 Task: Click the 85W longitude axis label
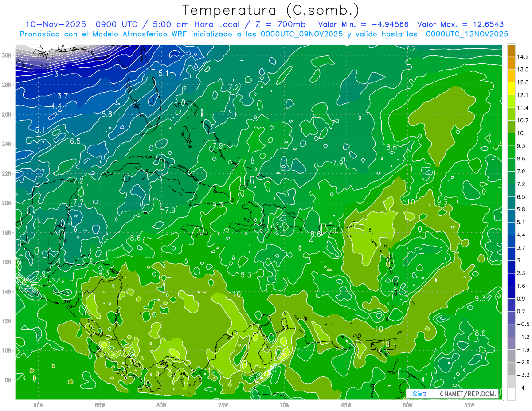(100, 405)
